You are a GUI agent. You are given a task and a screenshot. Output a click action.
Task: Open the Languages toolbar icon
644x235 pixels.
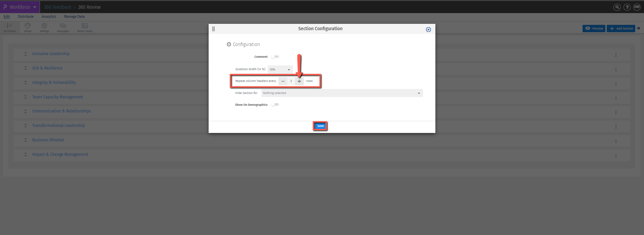click(x=63, y=27)
